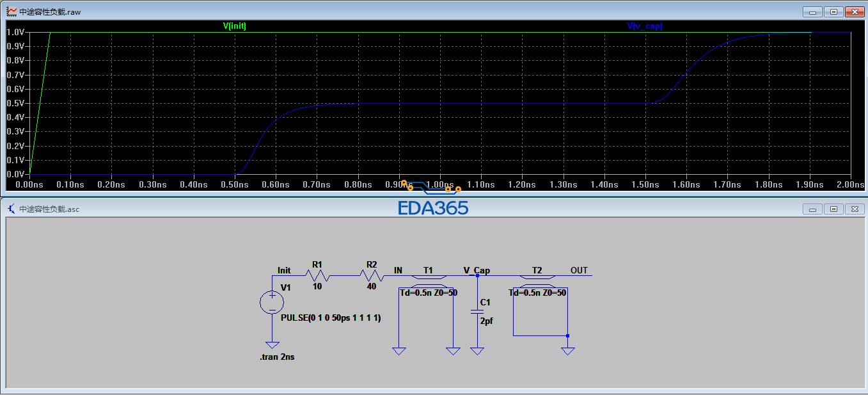Click the Init net label
Viewport: 868px width, 395px height.
click(284, 270)
